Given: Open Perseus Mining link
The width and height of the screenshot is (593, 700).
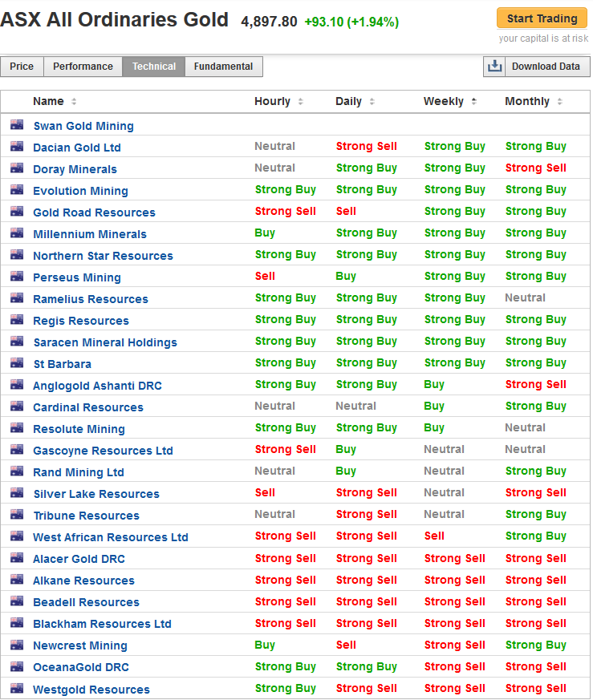Looking at the screenshot, I should click(x=77, y=277).
